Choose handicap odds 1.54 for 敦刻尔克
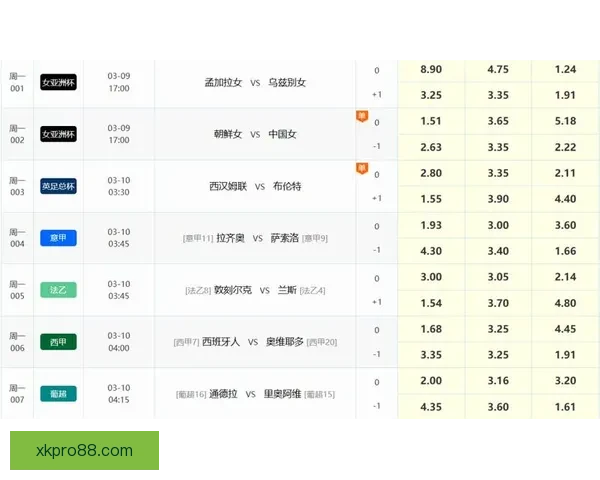 pos(431,303)
